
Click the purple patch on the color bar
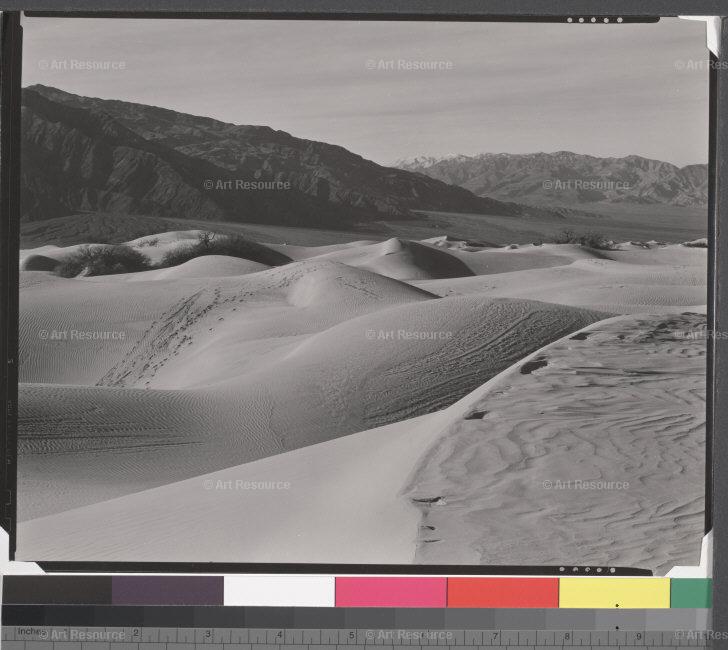168,591
